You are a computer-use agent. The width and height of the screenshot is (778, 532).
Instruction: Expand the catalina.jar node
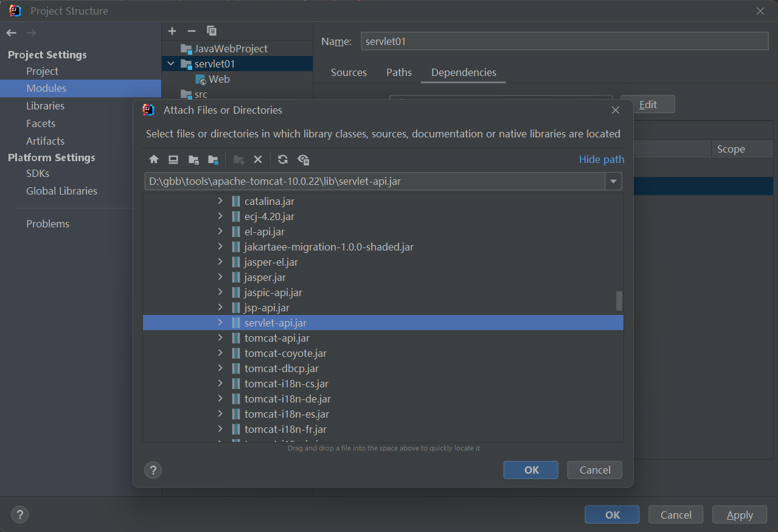click(220, 201)
